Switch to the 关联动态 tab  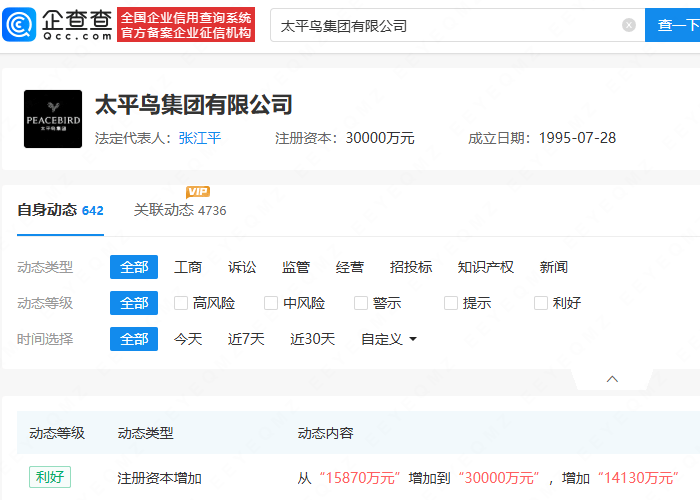pyautogui.click(x=180, y=210)
